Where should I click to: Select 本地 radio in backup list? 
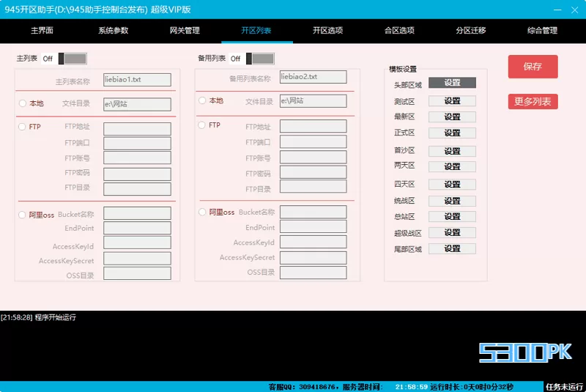click(x=202, y=100)
